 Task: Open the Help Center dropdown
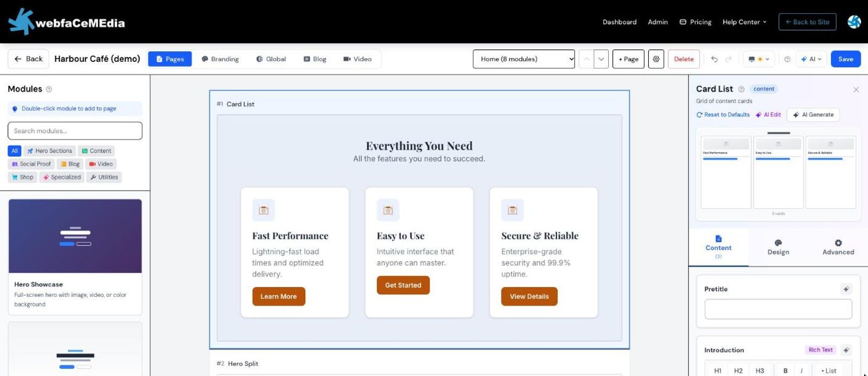(744, 22)
